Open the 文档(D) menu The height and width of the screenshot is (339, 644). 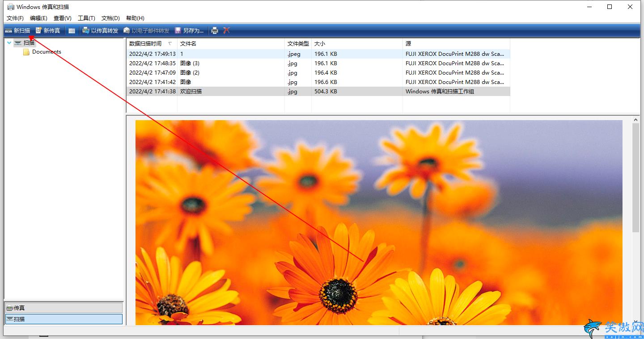coord(110,18)
